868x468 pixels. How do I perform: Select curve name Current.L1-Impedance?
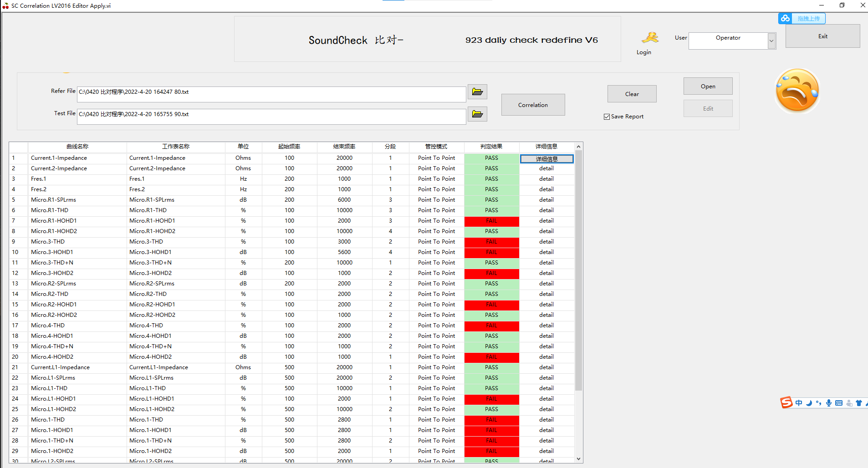point(60,367)
